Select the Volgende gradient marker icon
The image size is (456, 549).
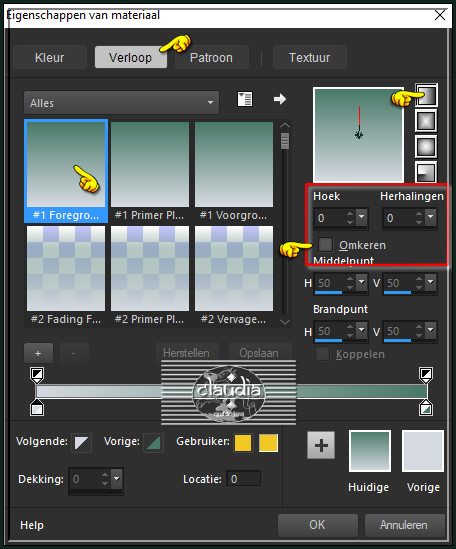point(81,443)
